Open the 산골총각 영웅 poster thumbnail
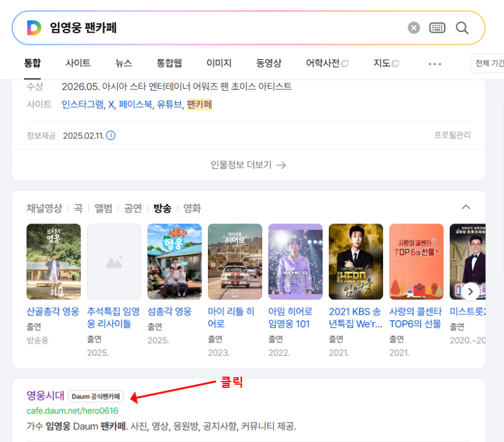Screen dimensions: 504x442 pyautogui.click(x=54, y=261)
